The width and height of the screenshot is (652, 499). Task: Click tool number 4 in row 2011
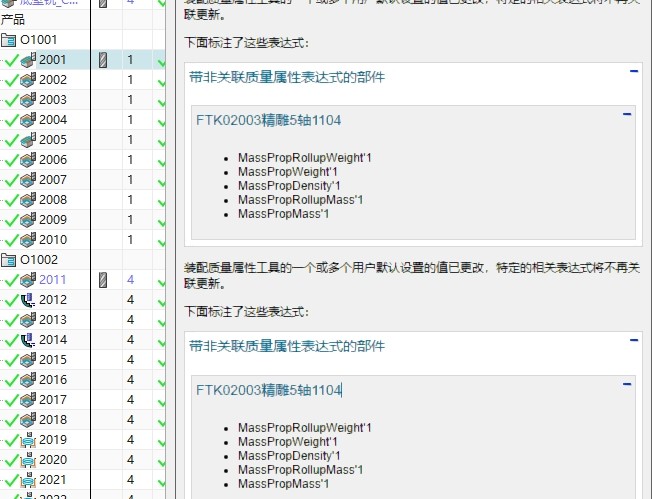point(130,280)
